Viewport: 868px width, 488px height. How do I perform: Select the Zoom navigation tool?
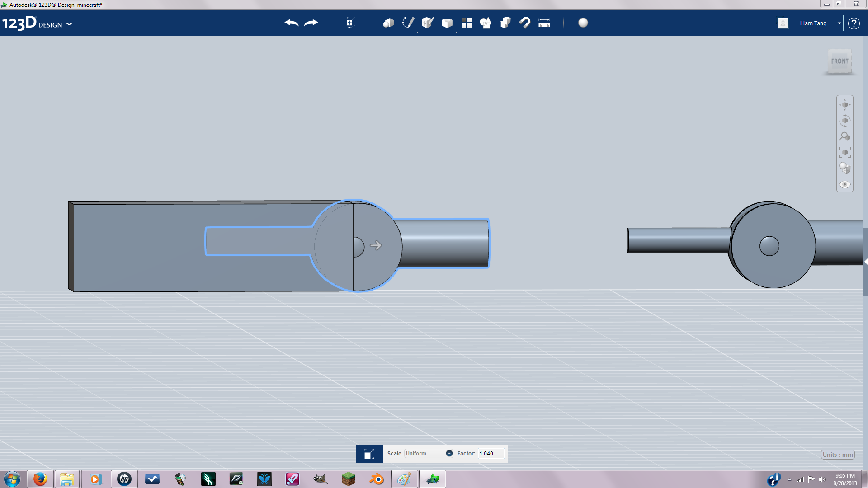[845, 136]
